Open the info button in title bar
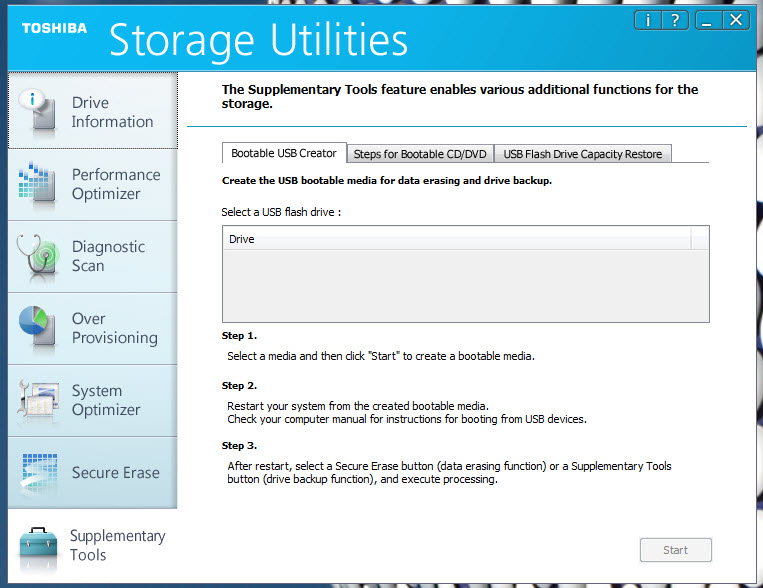 click(x=648, y=20)
